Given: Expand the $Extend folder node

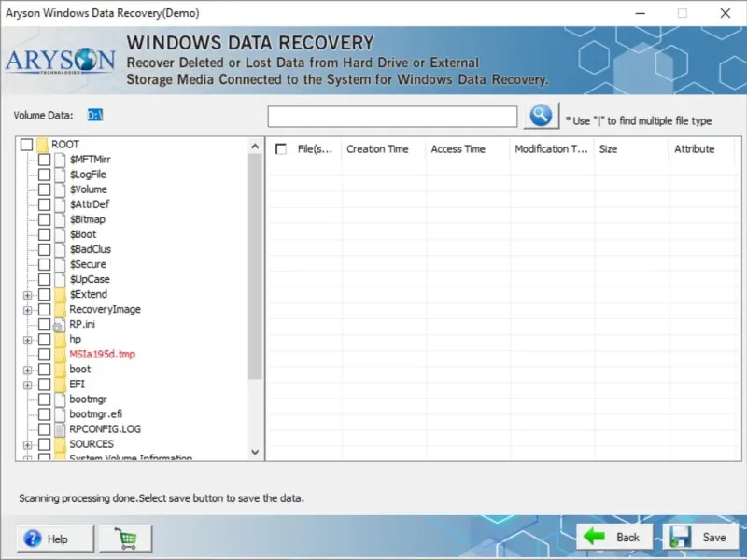Looking at the screenshot, I should pos(28,295).
